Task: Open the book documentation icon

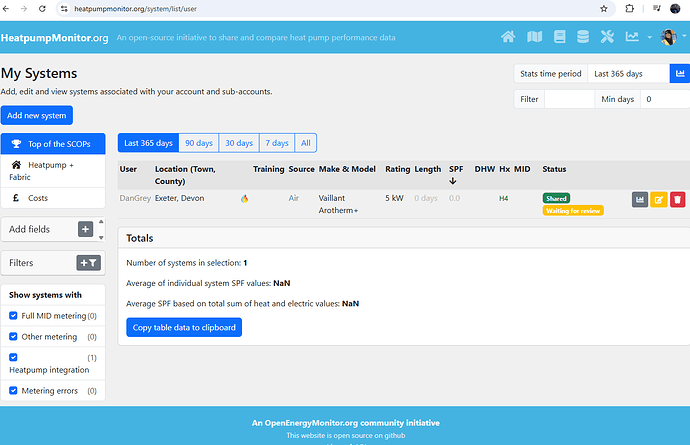Action: point(559,38)
